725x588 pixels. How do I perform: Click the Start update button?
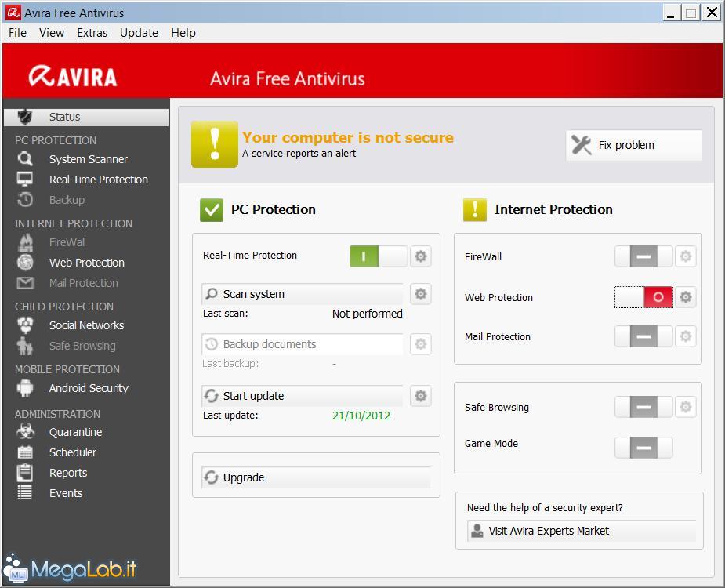(303, 396)
